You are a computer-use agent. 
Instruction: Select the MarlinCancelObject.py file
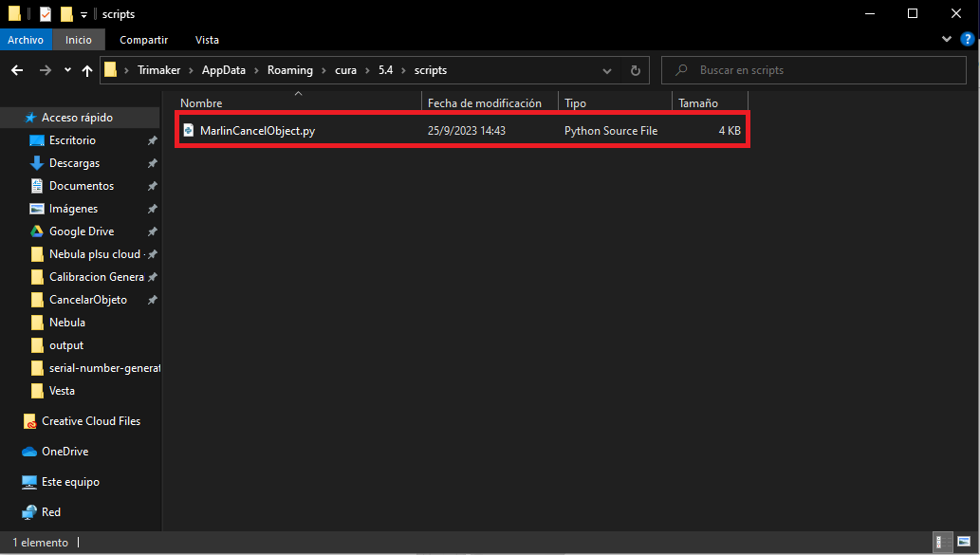[x=257, y=131]
